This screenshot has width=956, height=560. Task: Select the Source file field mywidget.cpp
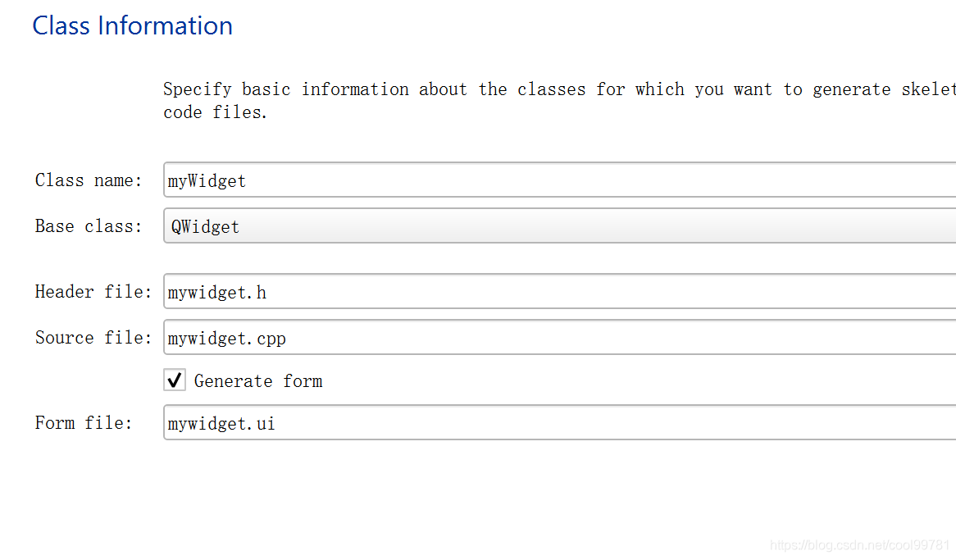[559, 338]
